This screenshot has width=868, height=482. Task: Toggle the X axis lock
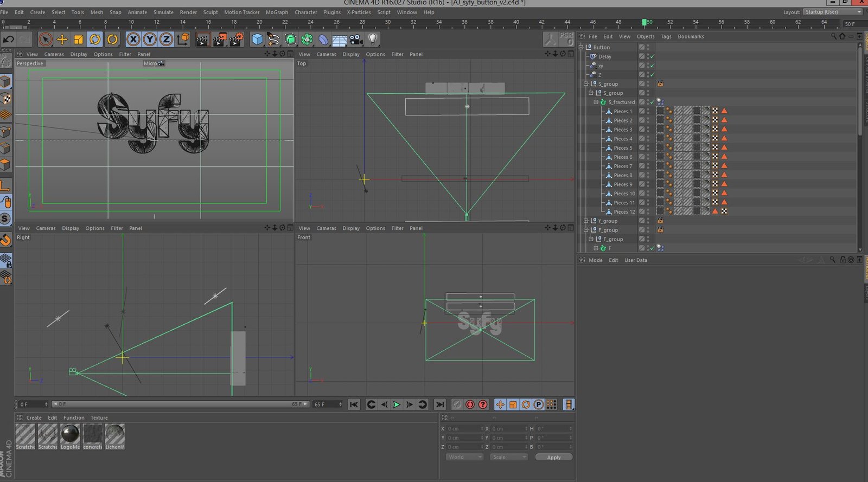[133, 39]
